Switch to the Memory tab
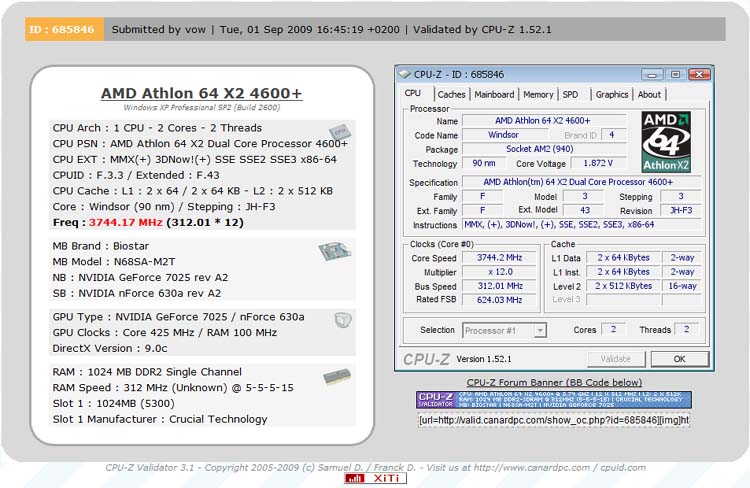Image resolution: width=750 pixels, height=488 pixels. tap(538, 95)
